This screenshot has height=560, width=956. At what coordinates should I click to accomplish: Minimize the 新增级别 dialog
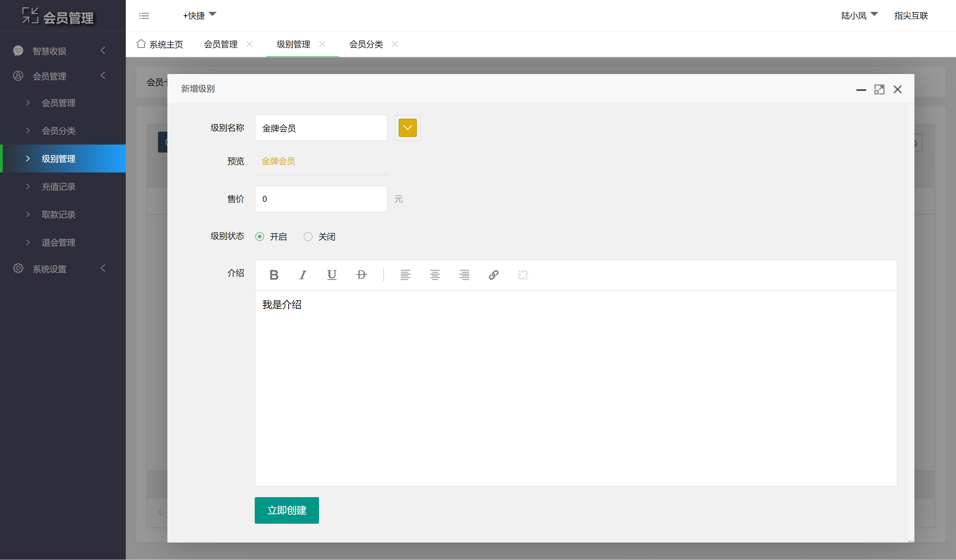pyautogui.click(x=861, y=90)
